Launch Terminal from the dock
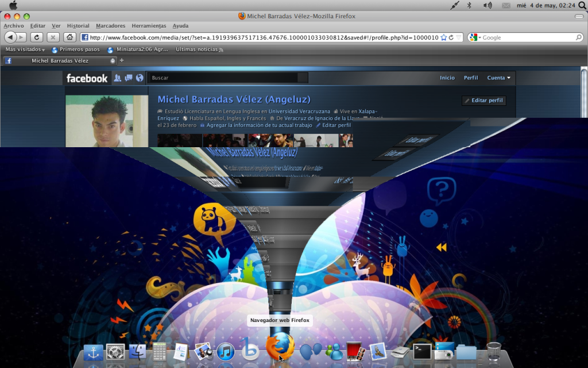Image resolution: width=588 pixels, height=368 pixels. (x=422, y=352)
